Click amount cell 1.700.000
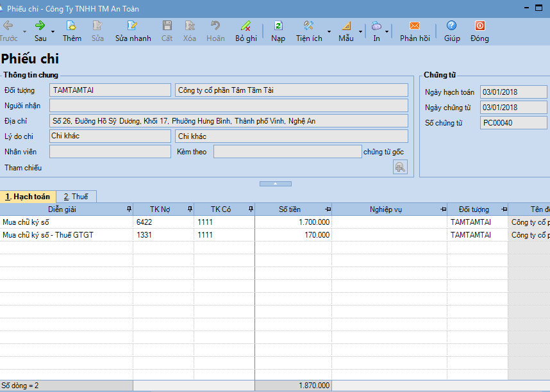Screen dimensions: 550x392 pyautogui.click(x=293, y=222)
